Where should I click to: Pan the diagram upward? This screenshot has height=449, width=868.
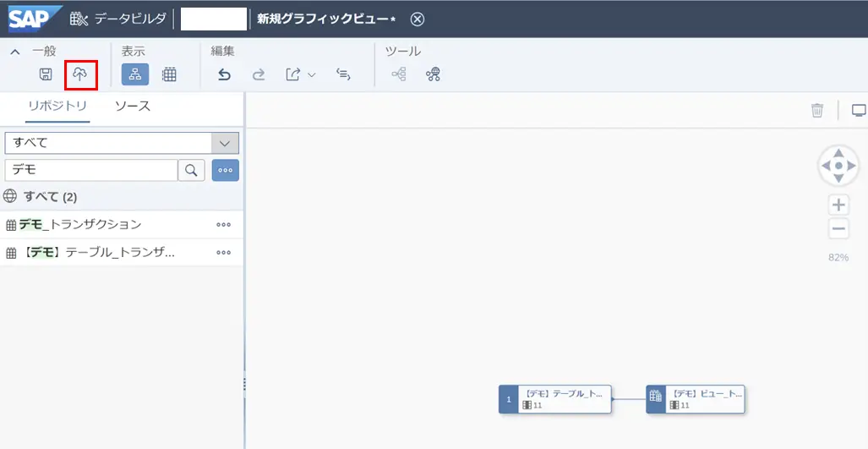(839, 153)
